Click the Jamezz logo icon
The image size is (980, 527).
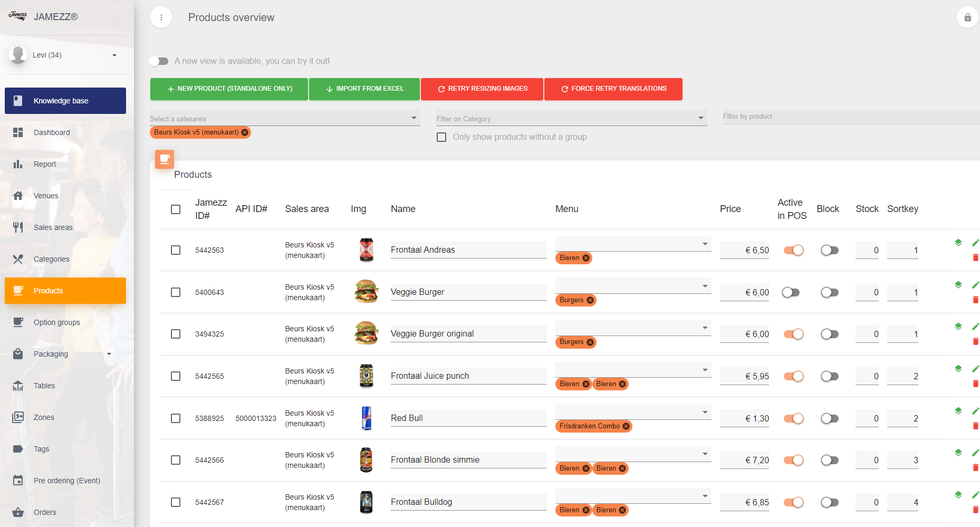point(17,16)
